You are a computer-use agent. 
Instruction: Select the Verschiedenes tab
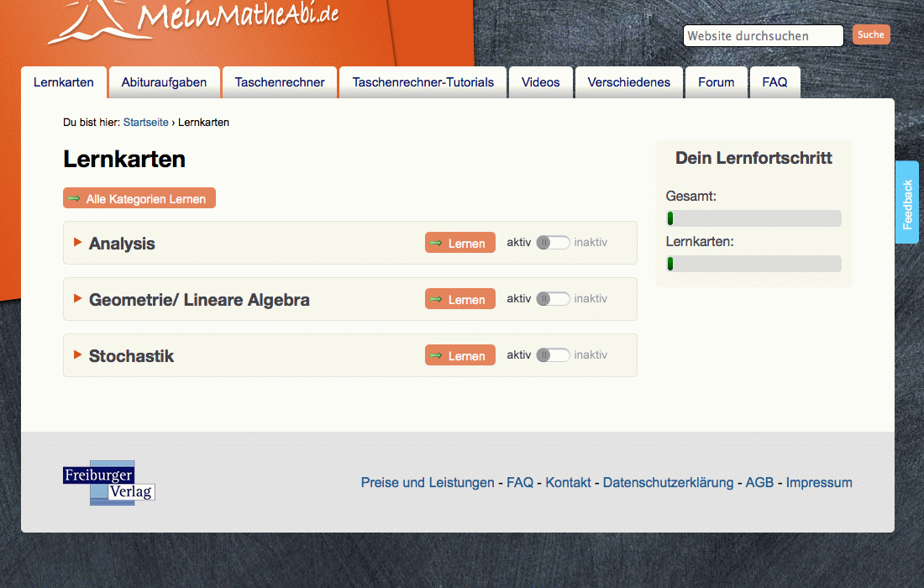[x=629, y=82]
